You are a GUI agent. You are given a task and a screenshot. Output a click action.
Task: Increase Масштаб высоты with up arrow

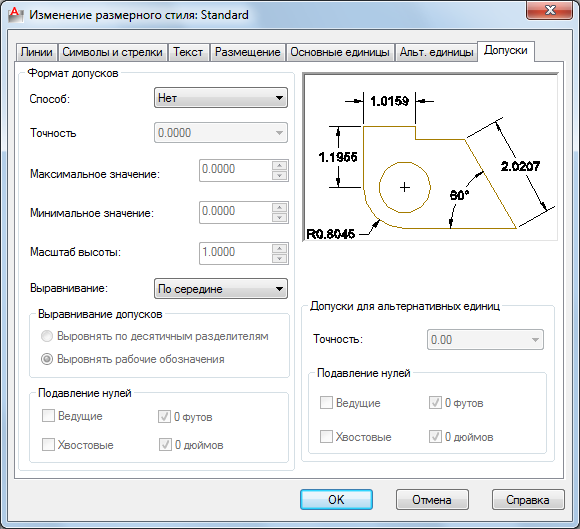click(x=280, y=248)
